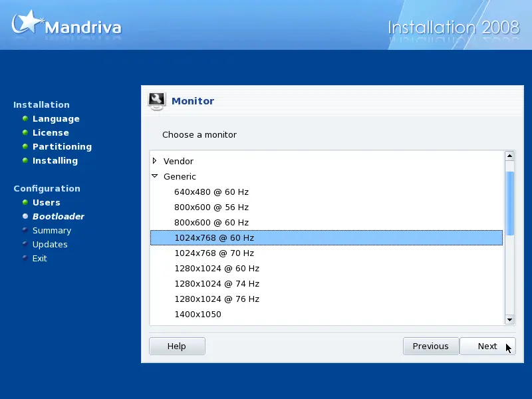
Task: Click the green bullet beside Users
Action: (x=25, y=202)
